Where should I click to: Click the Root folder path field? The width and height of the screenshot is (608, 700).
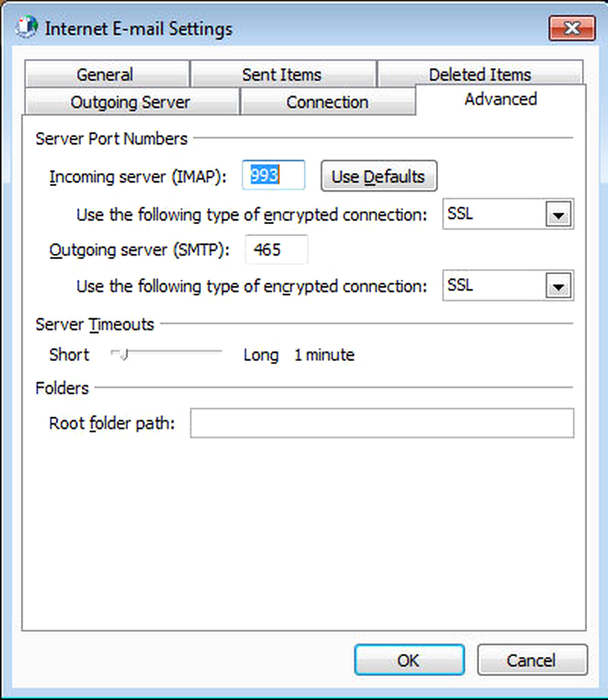coord(382,423)
